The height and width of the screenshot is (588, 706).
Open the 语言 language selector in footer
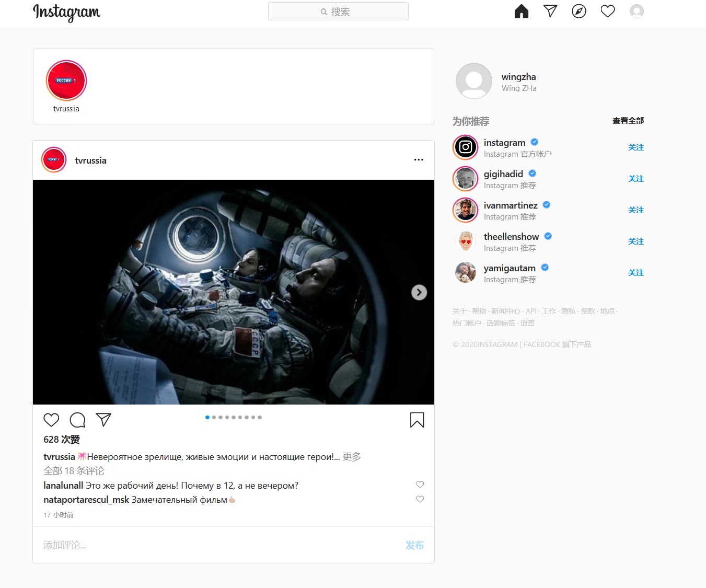527,323
